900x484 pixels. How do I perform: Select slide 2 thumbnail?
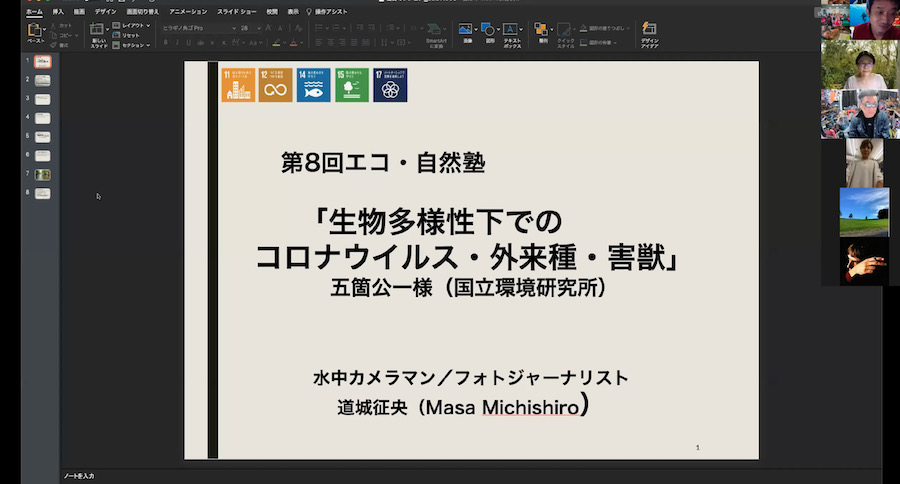click(42, 80)
